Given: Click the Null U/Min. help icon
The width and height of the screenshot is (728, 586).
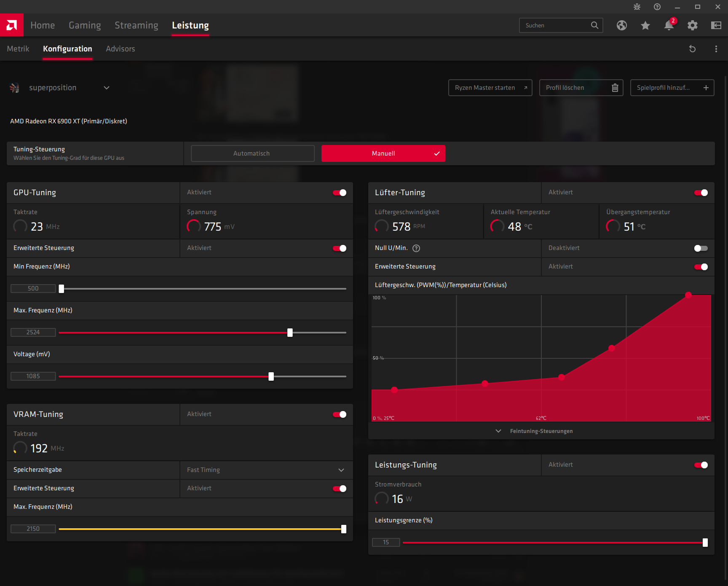Looking at the screenshot, I should (416, 248).
